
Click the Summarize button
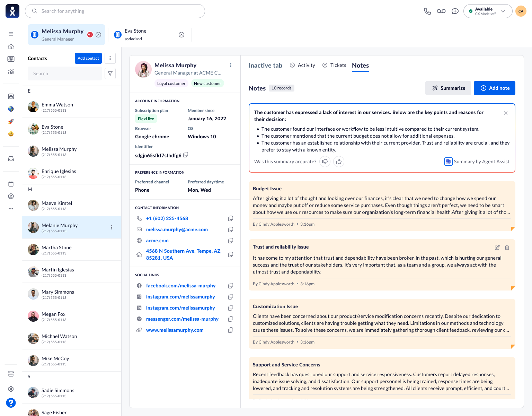[448, 88]
